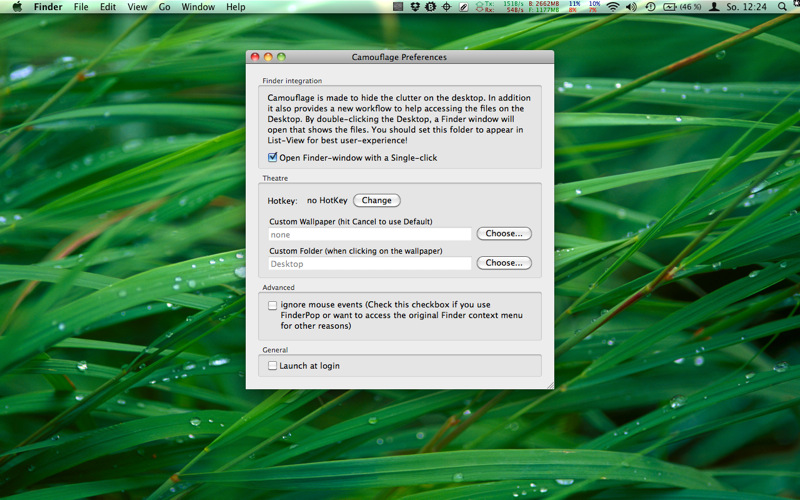Click the 'Theatre' section label
Image resolution: width=800 pixels, height=500 pixels.
[276, 178]
